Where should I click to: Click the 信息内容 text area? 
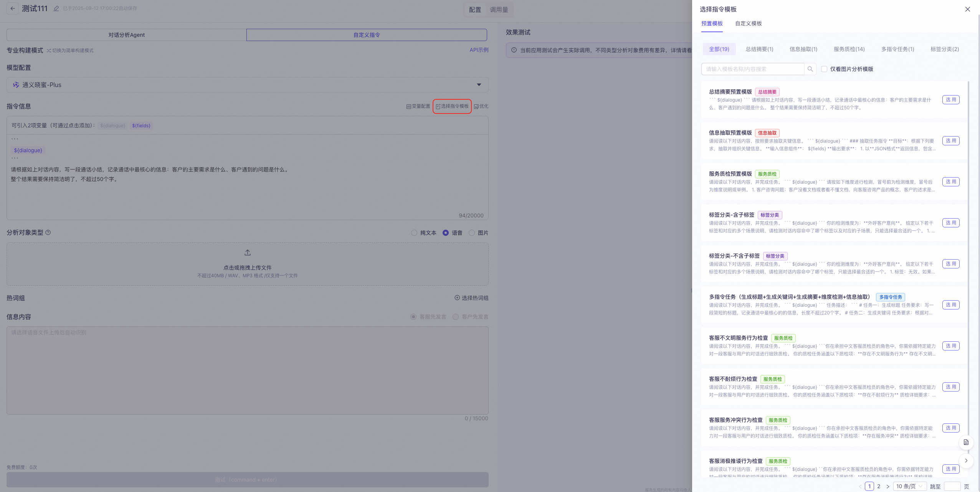248,370
